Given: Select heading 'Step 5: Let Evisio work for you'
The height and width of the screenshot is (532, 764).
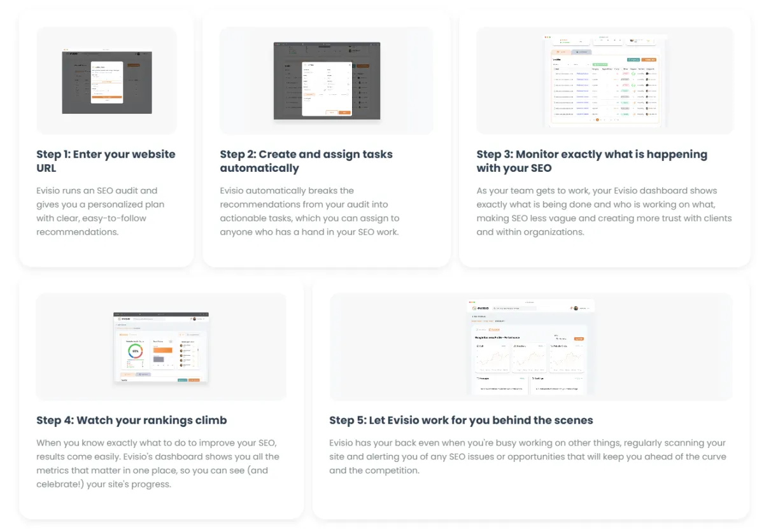Looking at the screenshot, I should point(461,420).
